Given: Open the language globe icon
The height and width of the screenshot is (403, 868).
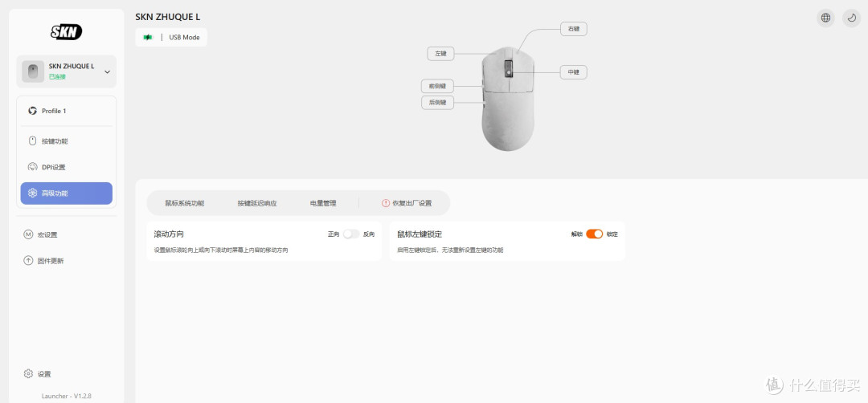Looking at the screenshot, I should click(x=825, y=18).
